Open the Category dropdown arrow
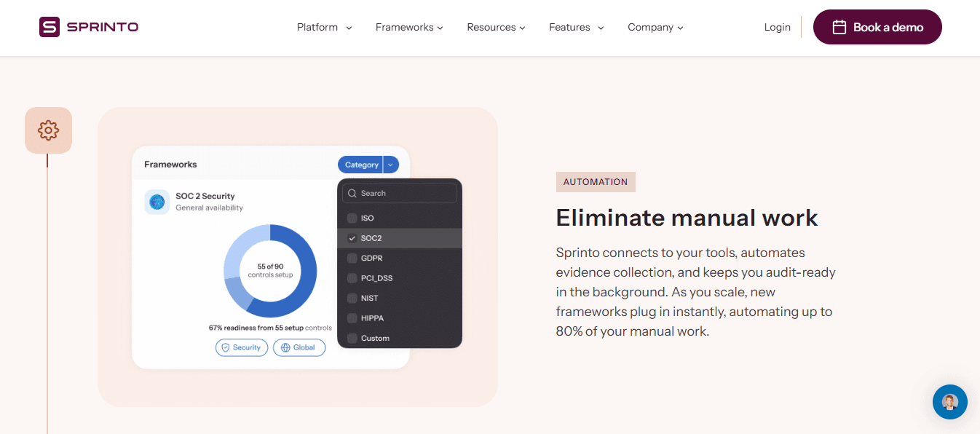Viewport: 980px width, 434px height. pos(391,165)
